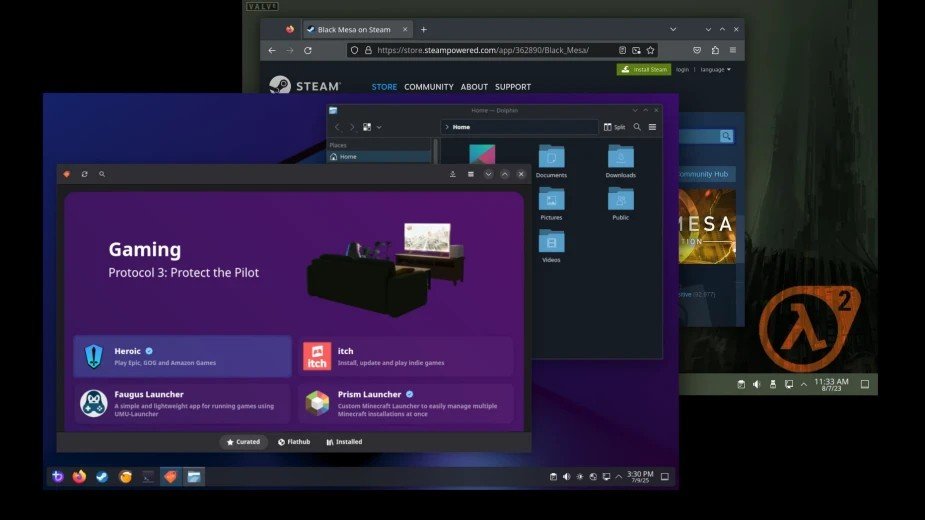Click the Steam login link

click(x=683, y=69)
